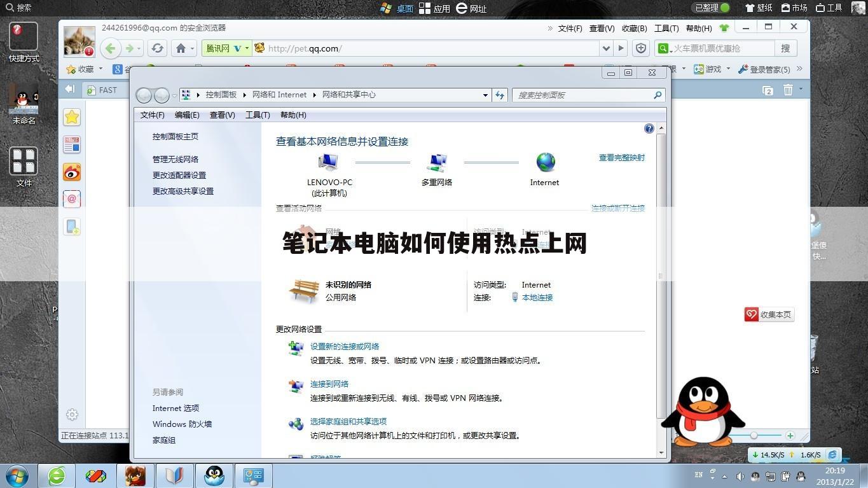868x488 pixels.
Task: Click the 搜 search button
Action: [x=785, y=48]
